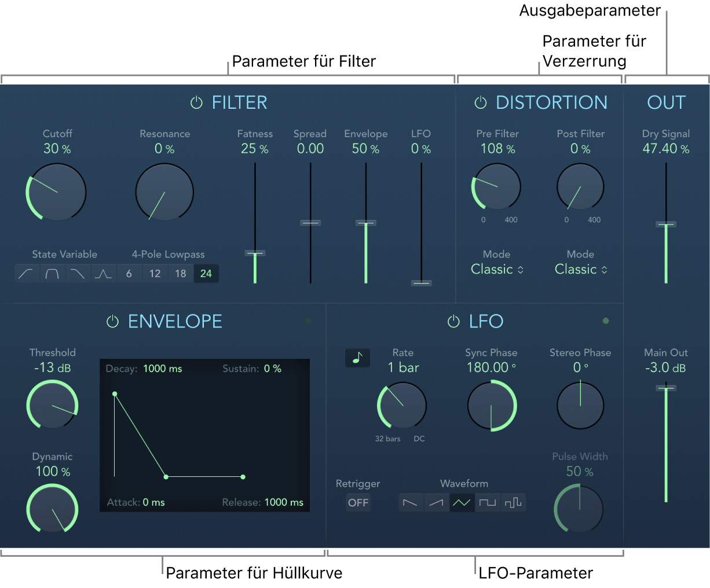Choose the 6 dB lowpass slope
The width and height of the screenshot is (710, 588).
[129, 274]
